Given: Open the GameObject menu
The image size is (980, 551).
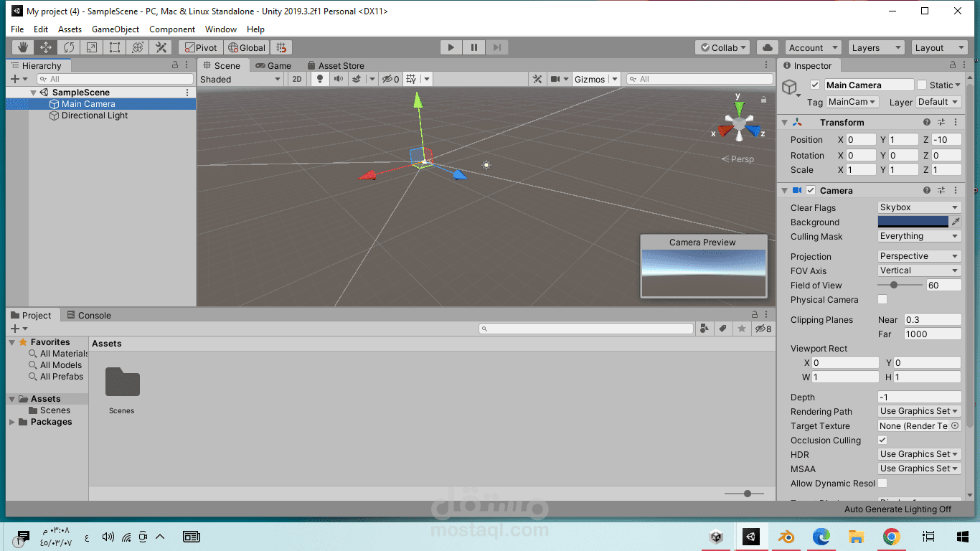Looking at the screenshot, I should [x=116, y=29].
